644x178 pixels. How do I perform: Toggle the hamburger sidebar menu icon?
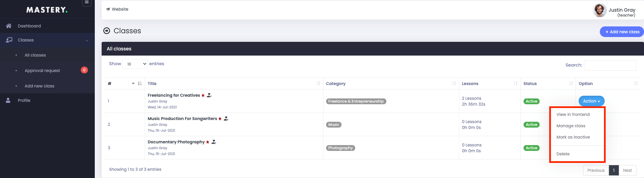87,2
